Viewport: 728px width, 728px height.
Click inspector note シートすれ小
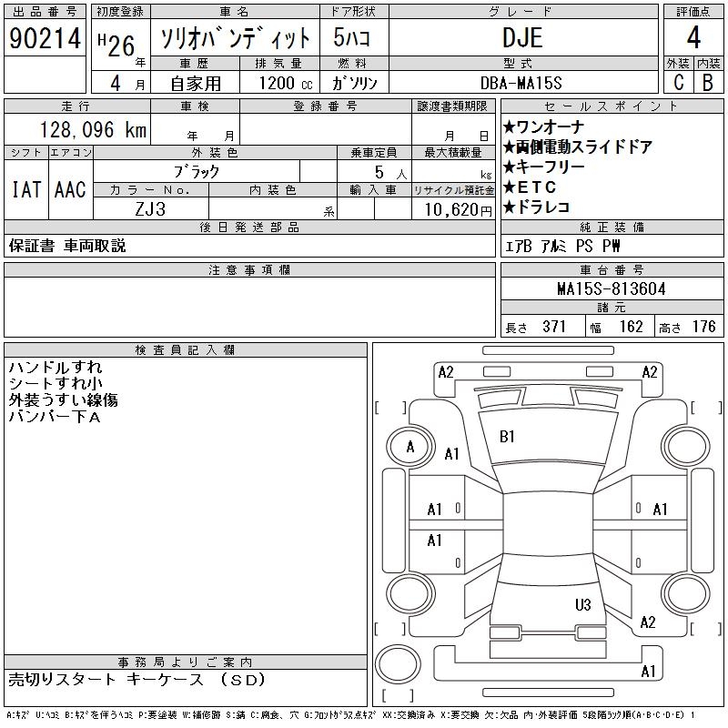pos(56,383)
